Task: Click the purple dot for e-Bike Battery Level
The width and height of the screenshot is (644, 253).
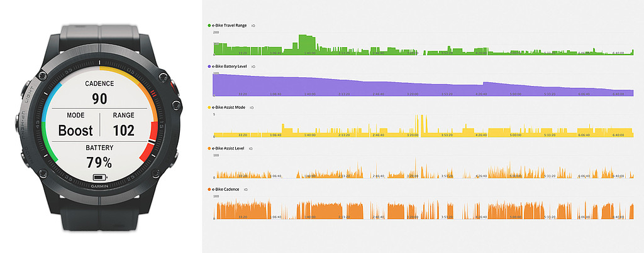Action: point(209,66)
